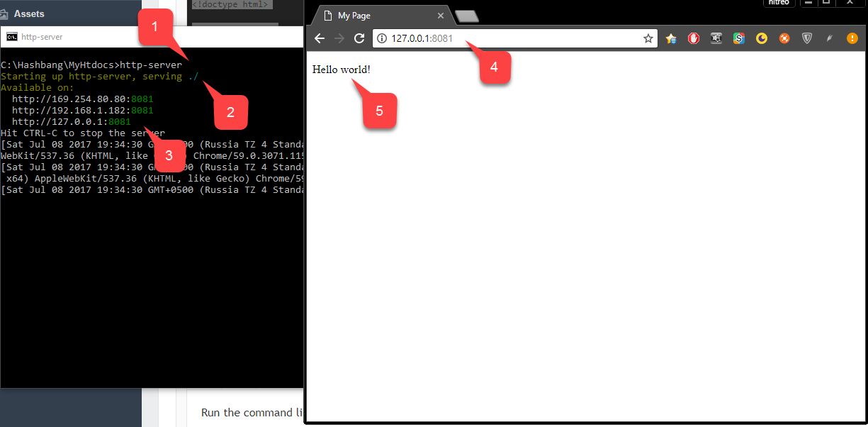This screenshot has width=868, height=427.
Task: Click the back navigation arrow icon
Action: pos(320,38)
